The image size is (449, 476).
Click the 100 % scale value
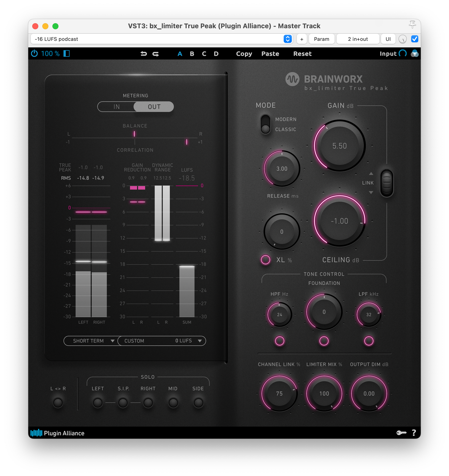(50, 53)
